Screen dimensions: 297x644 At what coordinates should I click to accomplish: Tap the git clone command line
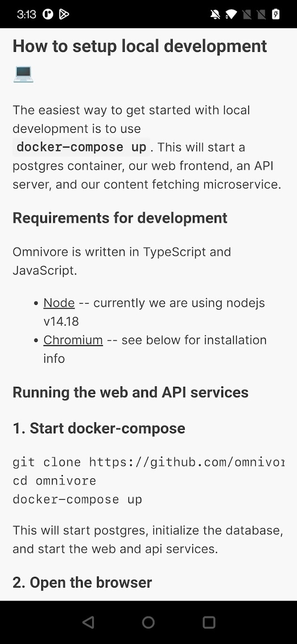point(148,462)
